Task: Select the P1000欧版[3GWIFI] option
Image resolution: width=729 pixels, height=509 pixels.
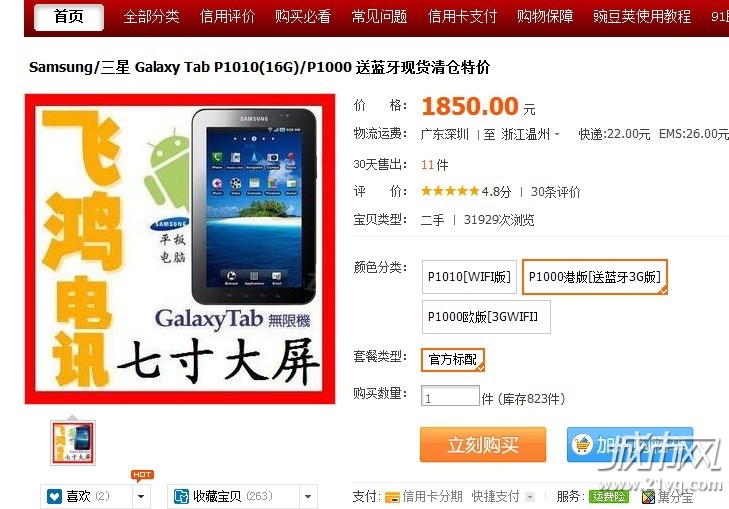Action: (x=486, y=317)
